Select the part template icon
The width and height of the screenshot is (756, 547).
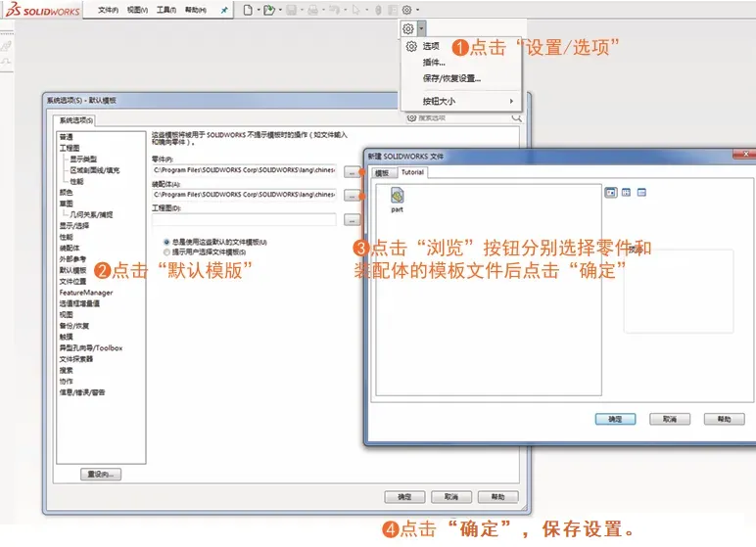(x=398, y=200)
